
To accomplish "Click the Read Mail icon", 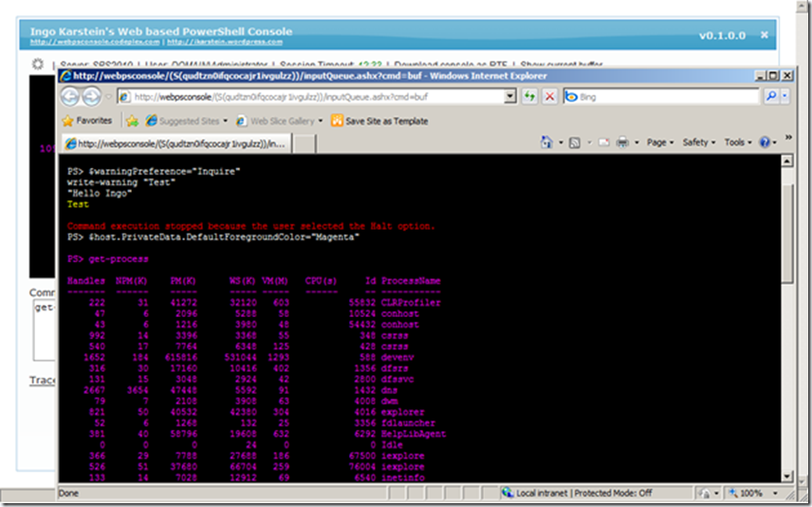I will click(x=604, y=142).
